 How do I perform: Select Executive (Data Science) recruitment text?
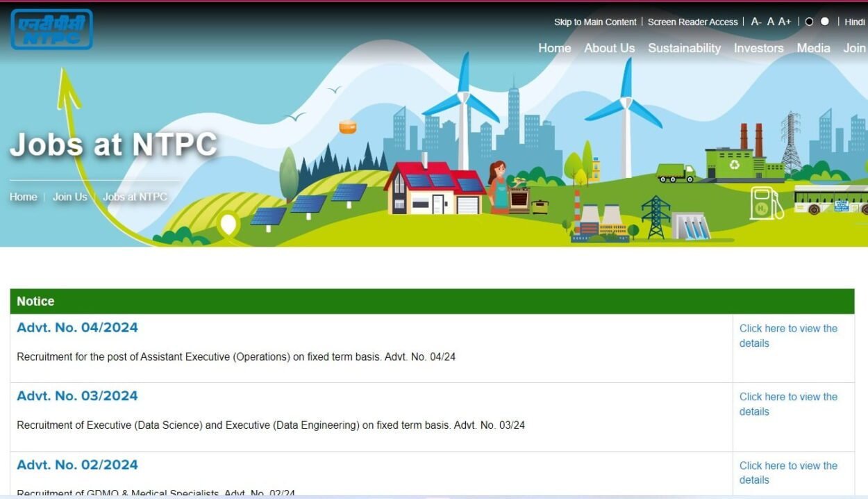[271, 425]
